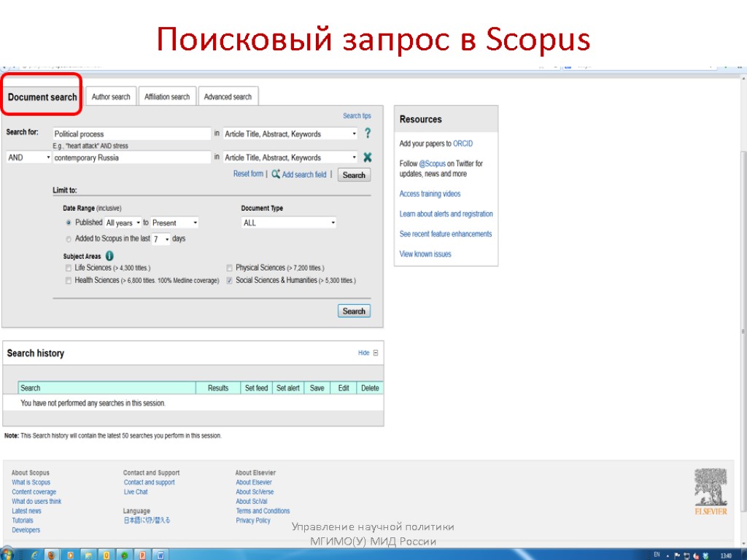The height and width of the screenshot is (560, 747).
Task: Open second Article Title, Abstract, Keywords dropdown
Action: pyautogui.click(x=290, y=157)
